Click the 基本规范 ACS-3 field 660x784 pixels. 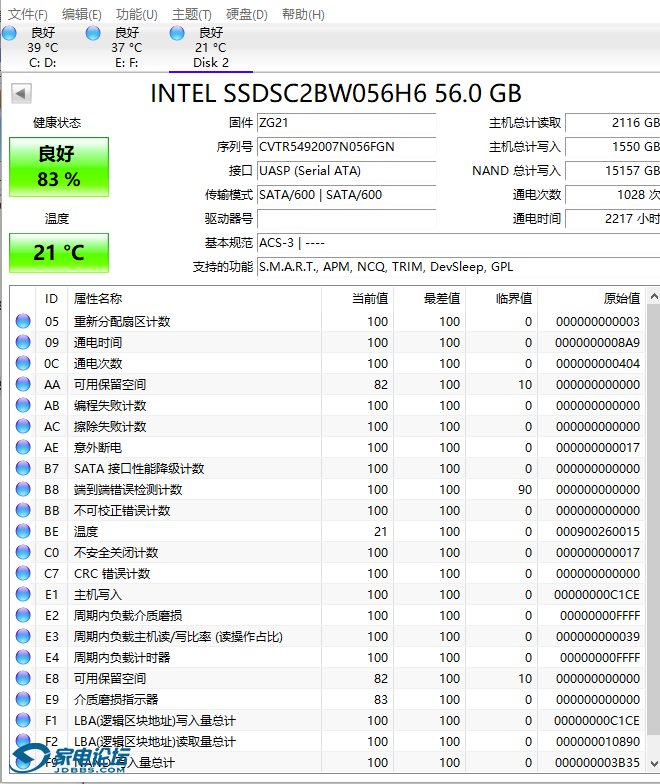458,243
